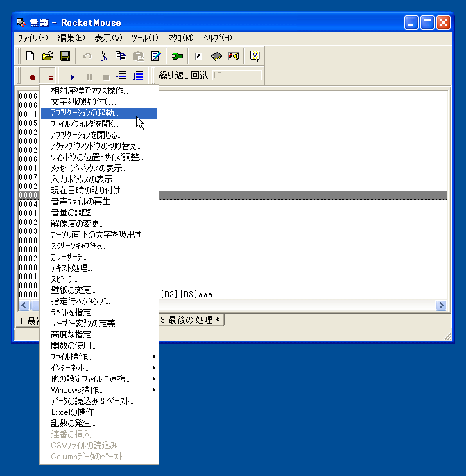The width and height of the screenshot is (466, 476).
Task: Open settings with the green wrench icon
Action: (177, 56)
